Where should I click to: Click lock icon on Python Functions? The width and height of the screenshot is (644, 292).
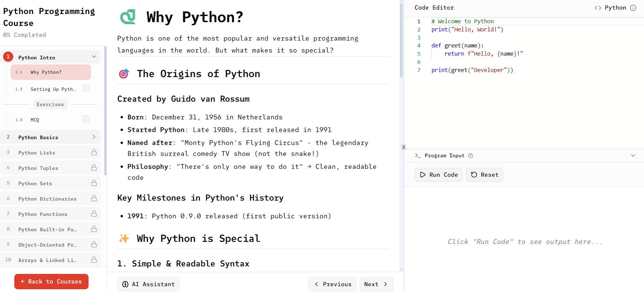click(x=94, y=214)
